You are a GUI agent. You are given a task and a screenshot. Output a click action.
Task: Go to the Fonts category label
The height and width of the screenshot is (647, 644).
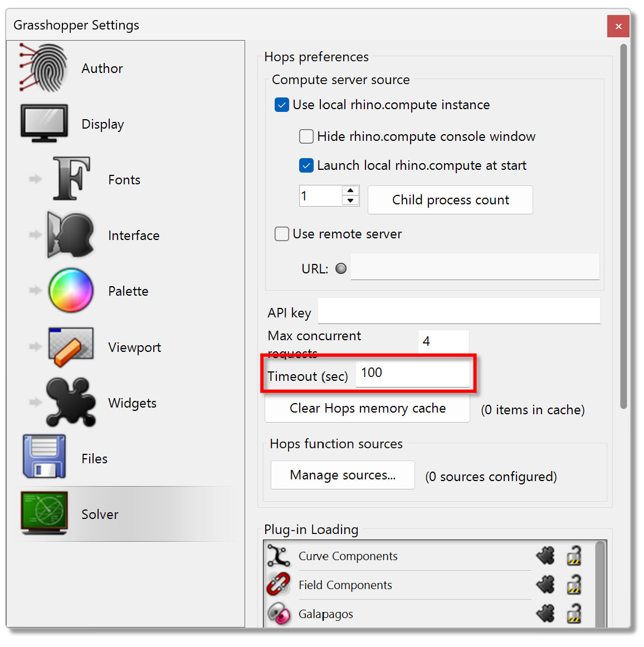[124, 180]
